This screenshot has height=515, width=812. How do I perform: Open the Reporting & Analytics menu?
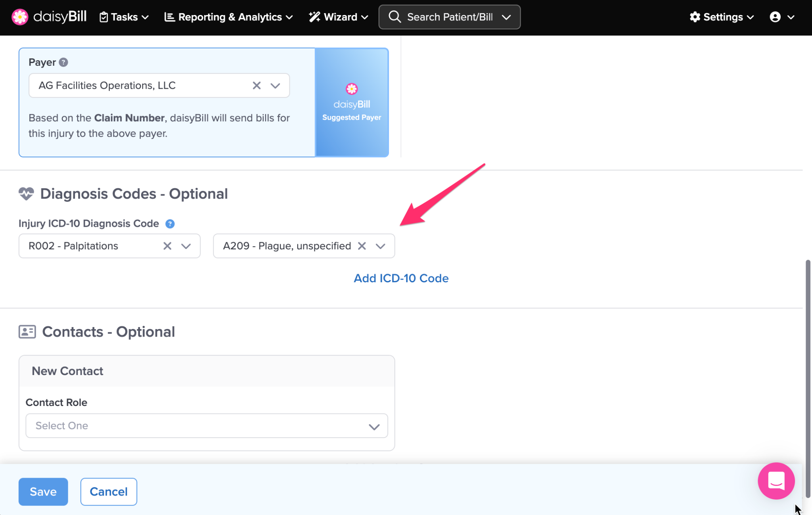[x=229, y=17]
